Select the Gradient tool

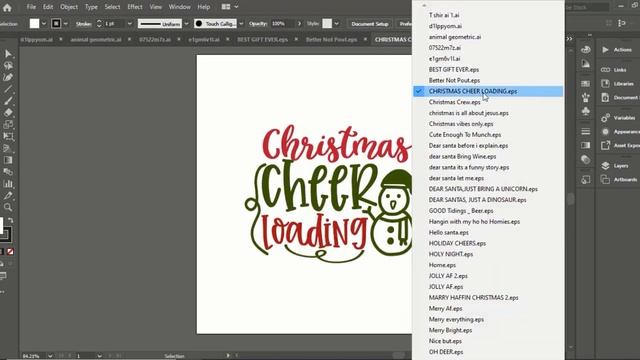point(8,160)
